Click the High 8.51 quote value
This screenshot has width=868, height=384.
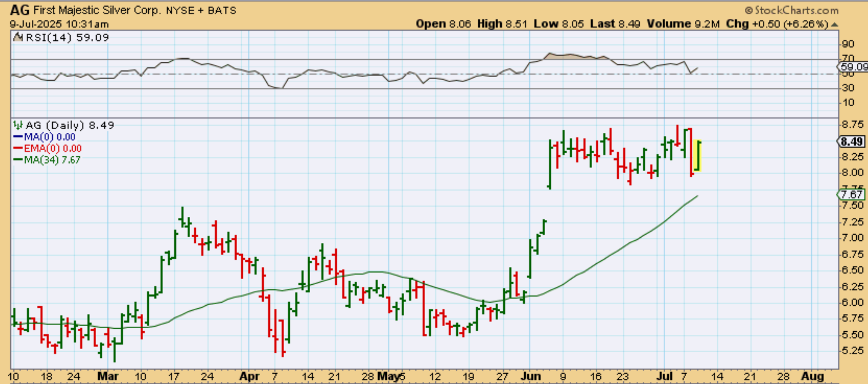click(x=502, y=24)
